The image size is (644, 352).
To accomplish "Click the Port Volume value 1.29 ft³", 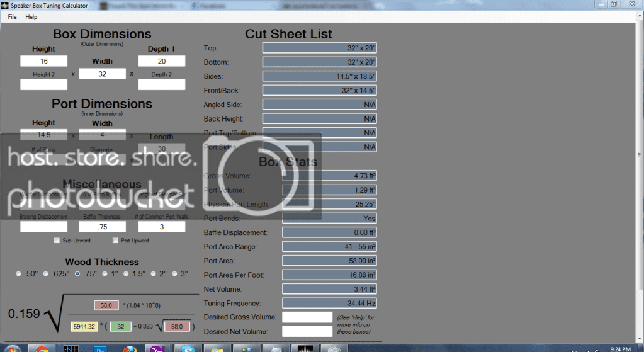I will pyautogui.click(x=329, y=190).
